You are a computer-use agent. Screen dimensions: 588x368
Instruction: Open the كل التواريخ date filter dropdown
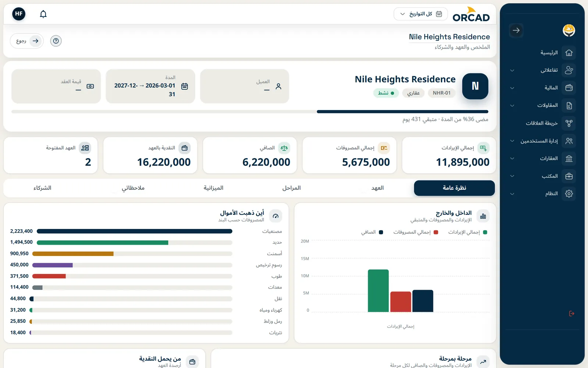point(421,14)
